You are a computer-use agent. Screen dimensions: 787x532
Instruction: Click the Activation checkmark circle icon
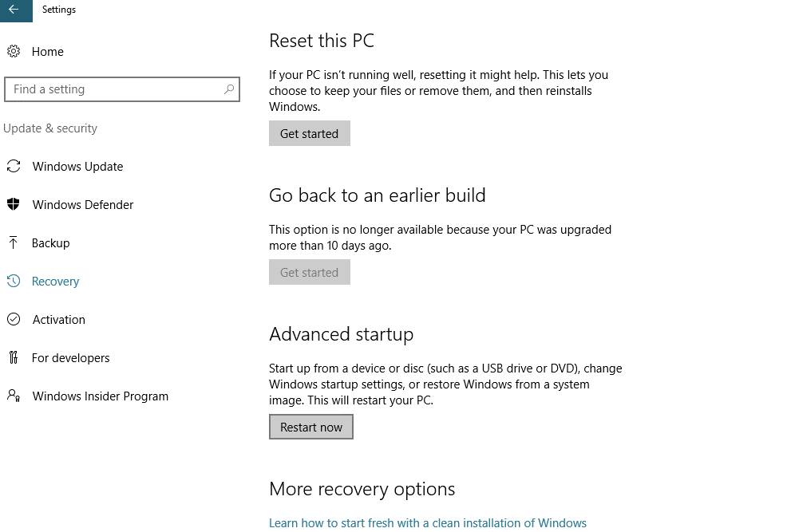[x=13, y=320]
